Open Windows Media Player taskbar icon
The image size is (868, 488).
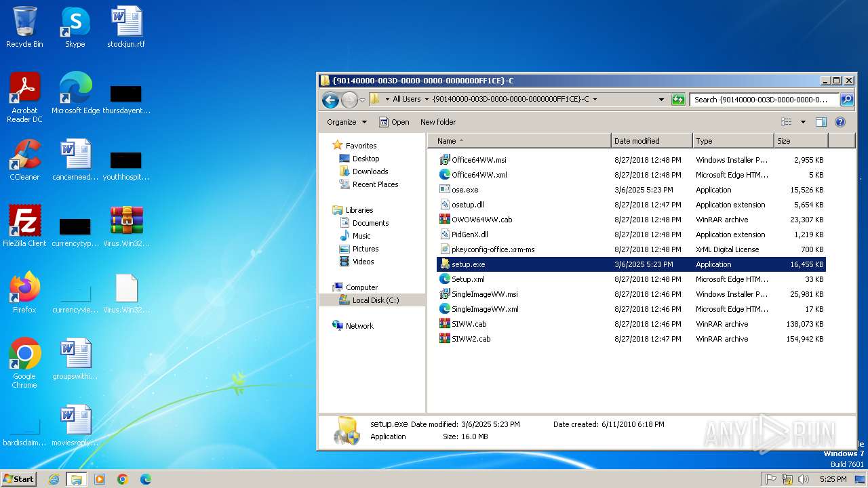[x=100, y=479]
